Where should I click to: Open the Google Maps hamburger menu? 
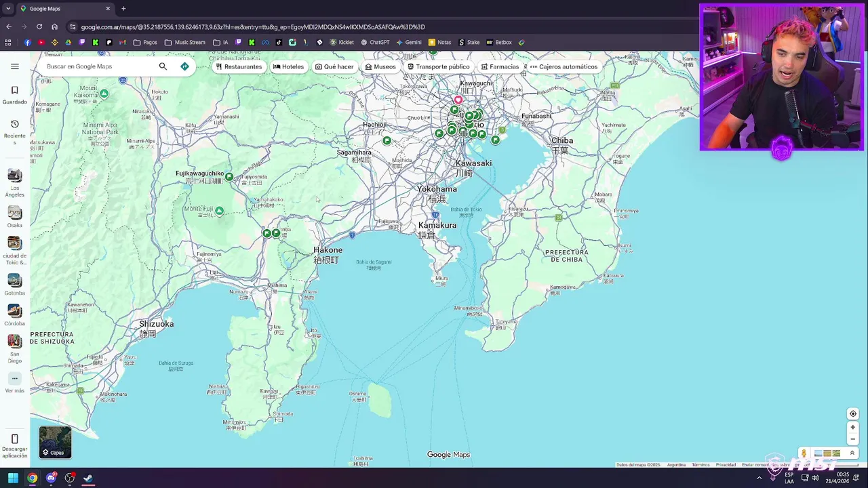point(15,66)
